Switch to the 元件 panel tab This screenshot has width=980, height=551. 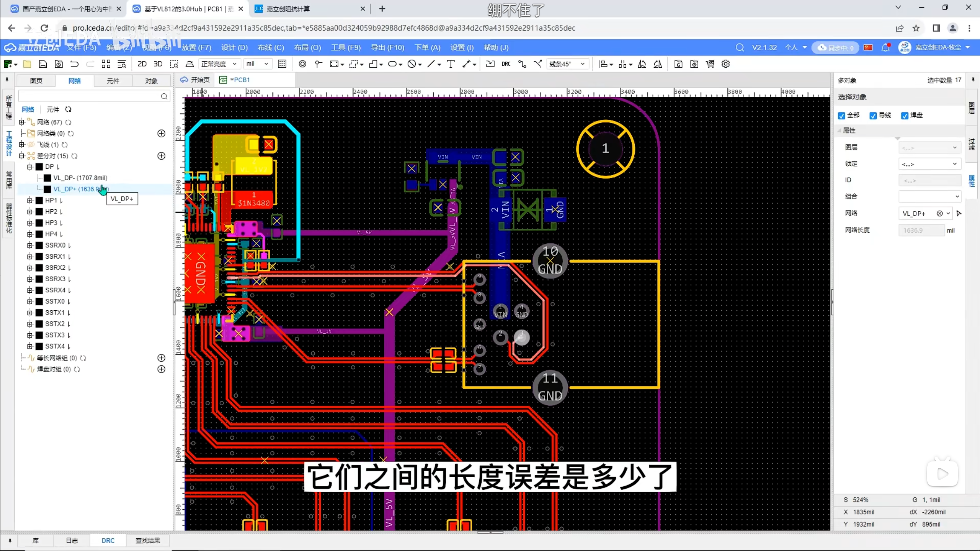[113, 81]
